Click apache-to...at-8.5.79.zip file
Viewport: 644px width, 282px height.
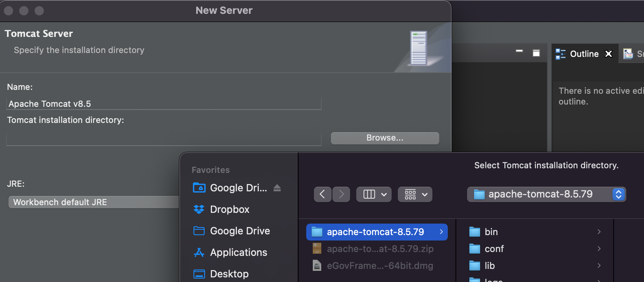click(380, 249)
